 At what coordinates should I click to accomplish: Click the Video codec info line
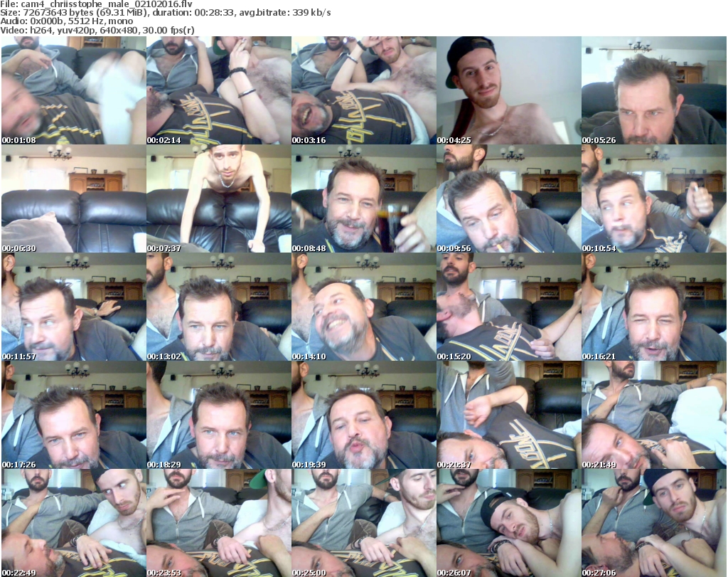click(97, 30)
